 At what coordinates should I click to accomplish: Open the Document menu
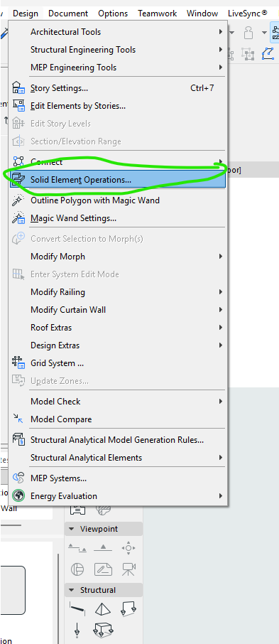pyautogui.click(x=68, y=14)
